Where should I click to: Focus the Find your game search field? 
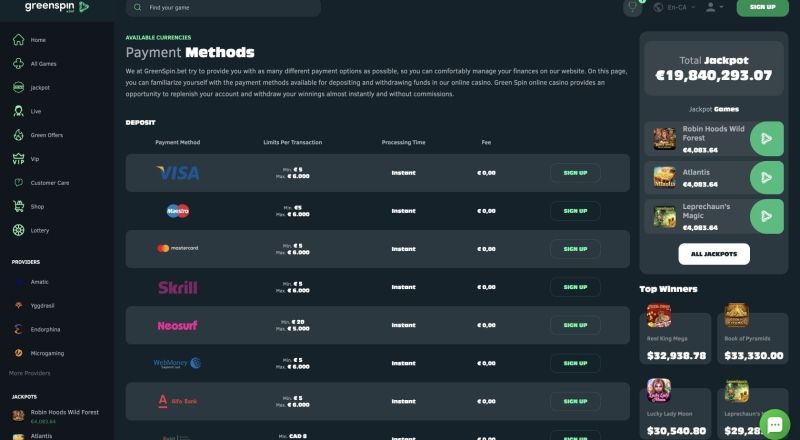coord(223,8)
